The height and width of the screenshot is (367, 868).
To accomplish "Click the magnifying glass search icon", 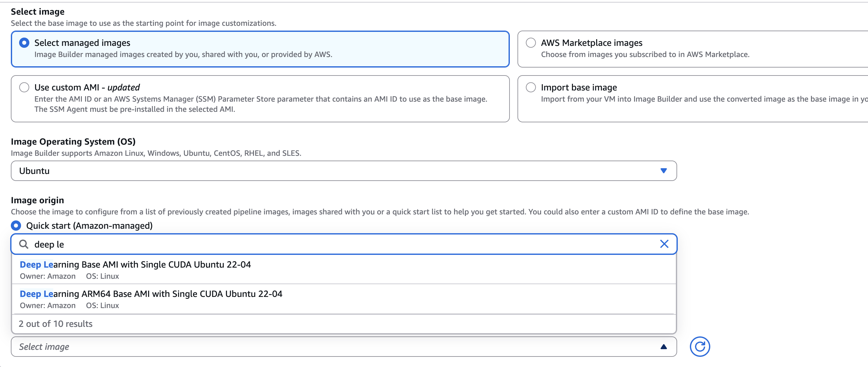I will (24, 244).
